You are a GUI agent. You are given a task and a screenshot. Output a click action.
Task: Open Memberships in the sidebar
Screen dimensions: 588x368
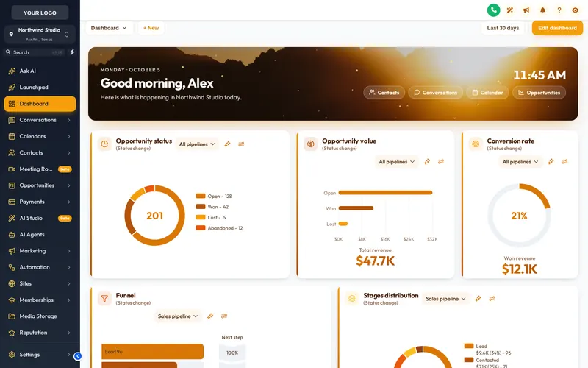click(40, 300)
